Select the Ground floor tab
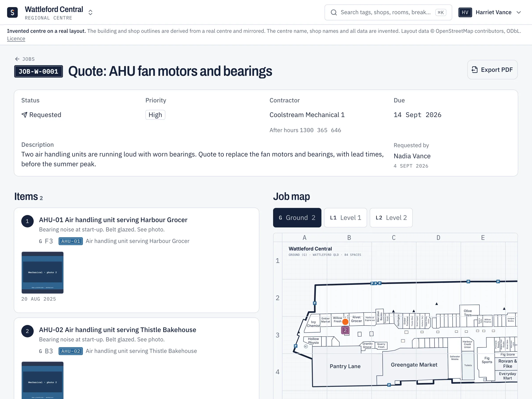This screenshot has width=532, height=399. [x=297, y=218]
